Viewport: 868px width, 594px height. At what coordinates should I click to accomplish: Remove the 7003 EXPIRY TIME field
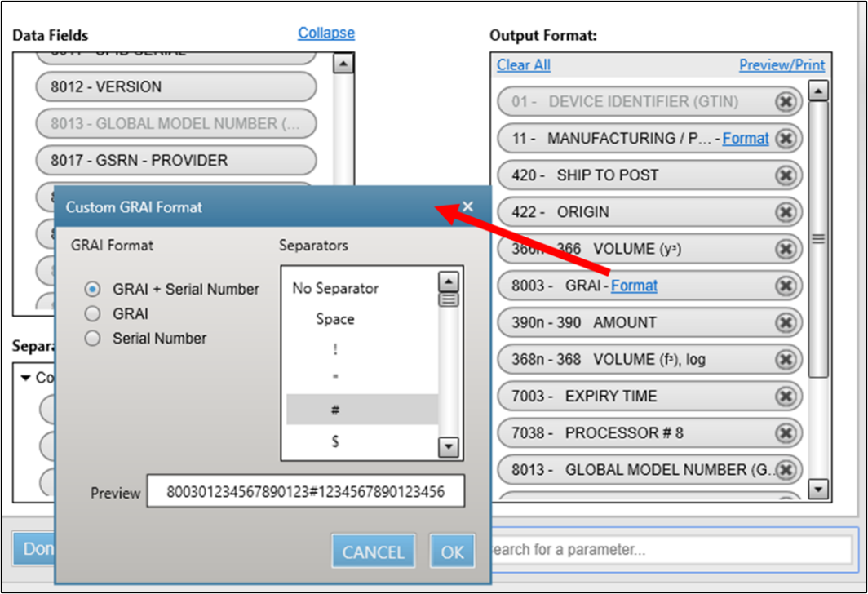785,397
